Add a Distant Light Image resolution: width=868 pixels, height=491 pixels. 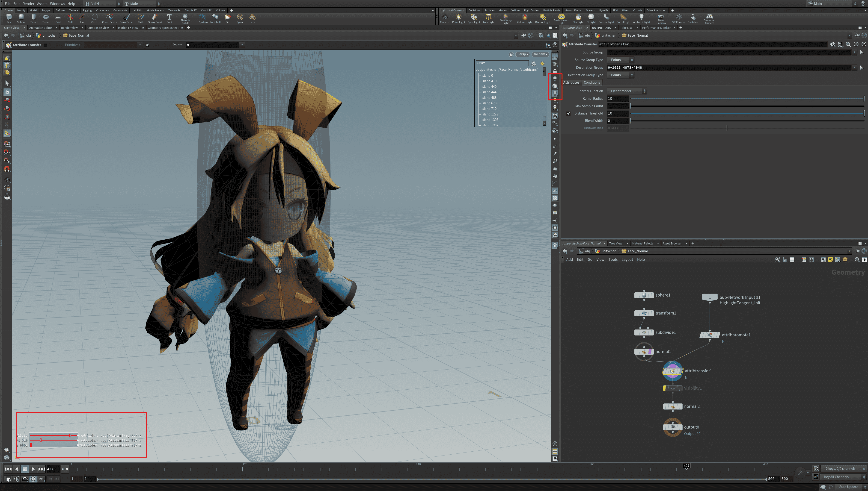[543, 18]
